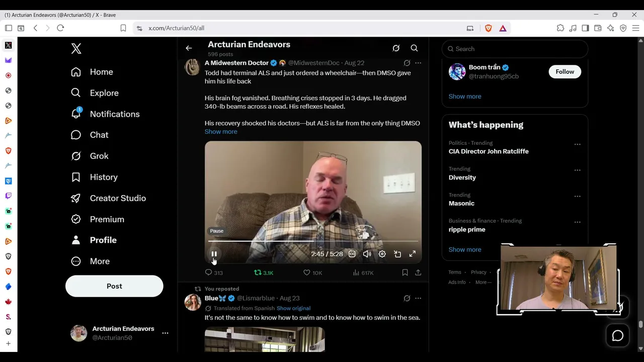Pause the video in Midwestern Doctor's post
The image size is (644, 362).
[x=214, y=254]
